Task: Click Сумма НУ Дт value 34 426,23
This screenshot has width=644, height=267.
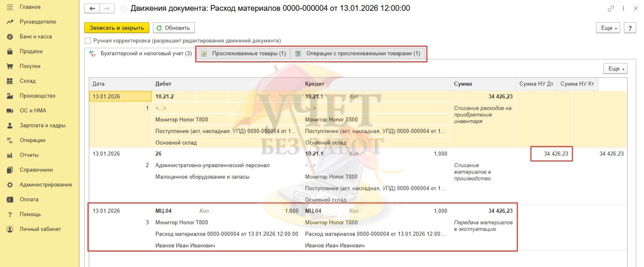Action: pyautogui.click(x=556, y=153)
